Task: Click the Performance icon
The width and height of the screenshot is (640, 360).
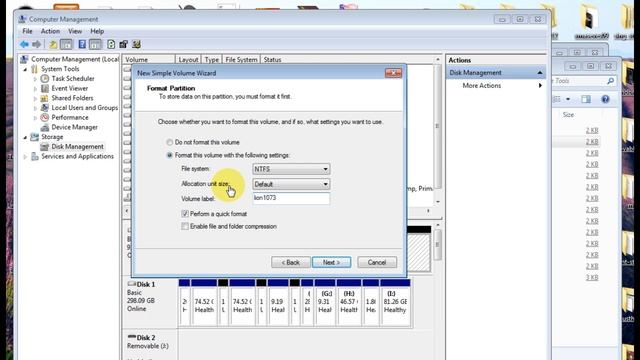Action: 45,118
